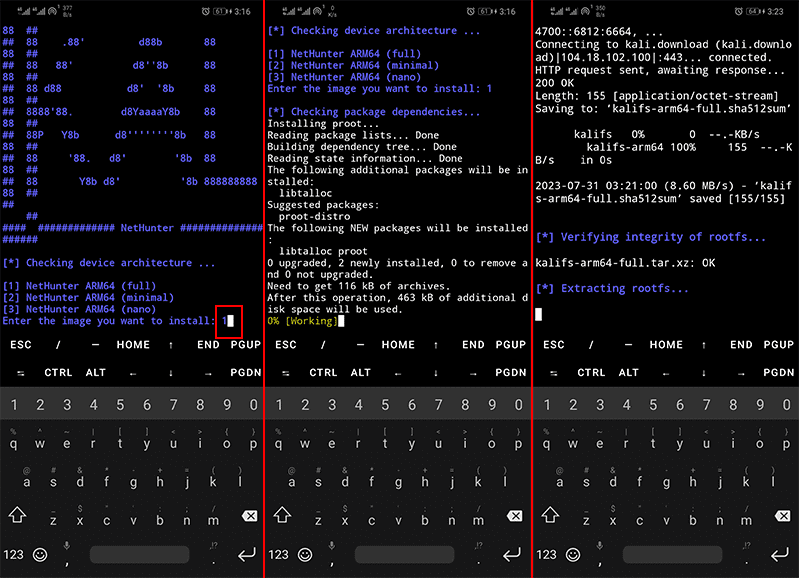This screenshot has height=578, width=800.
Task: Tap tab extra-key on 'Extracting rootfs' phone
Action: pyautogui.click(x=554, y=373)
